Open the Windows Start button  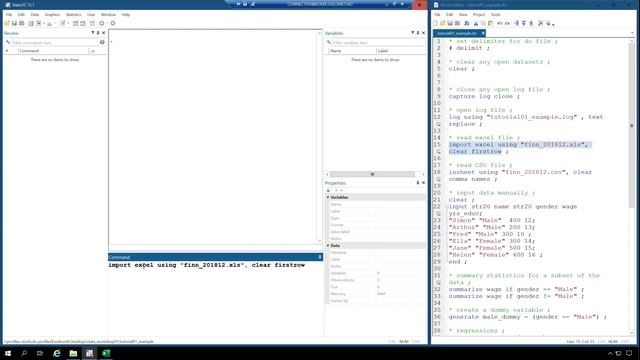tap(8, 353)
